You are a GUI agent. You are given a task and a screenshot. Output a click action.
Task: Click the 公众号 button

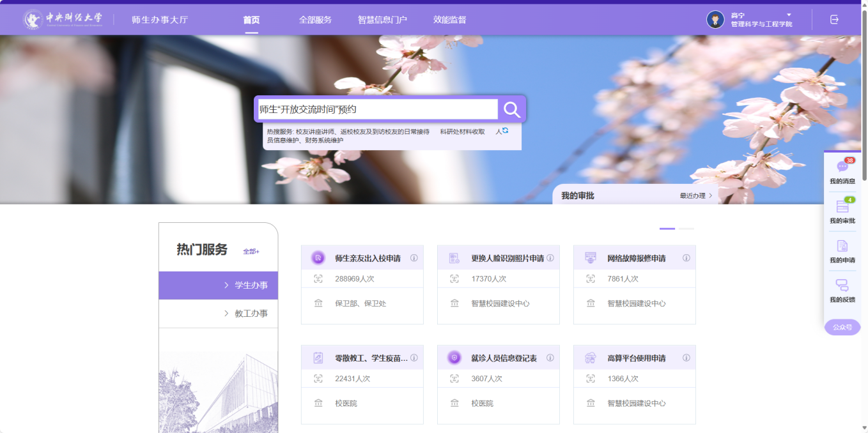842,327
